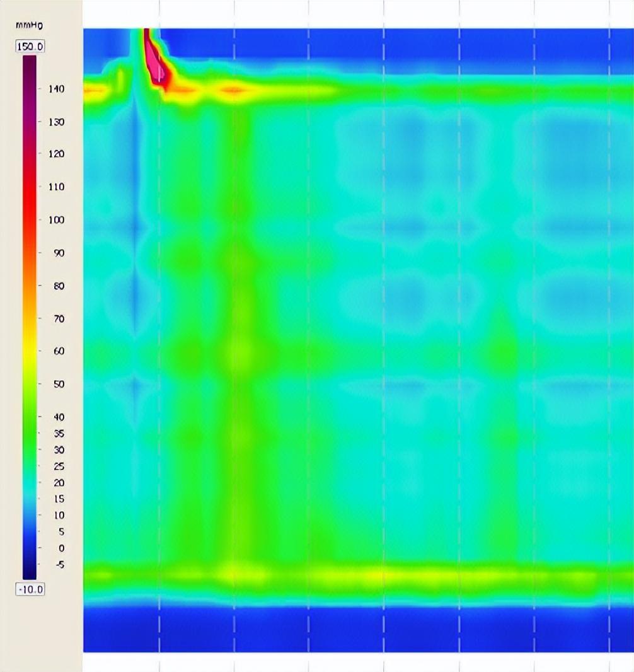
Task: Pick the red section of the color bar
Action: 30,189
